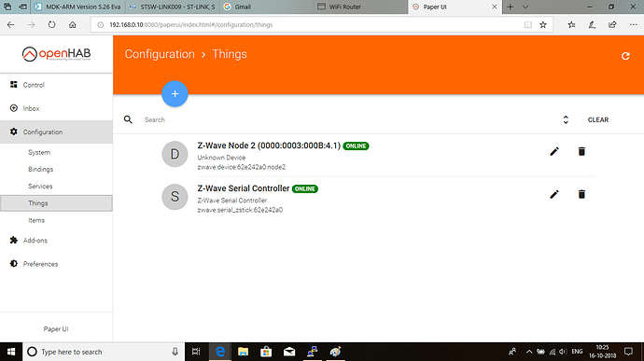This screenshot has width=644, height=361.
Task: Clear the search filter with CLEAR
Action: (x=598, y=119)
